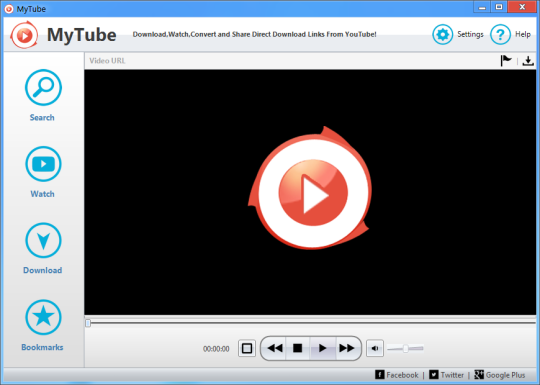540x385 pixels.
Task: Mute audio with the speaker button
Action: 375,348
